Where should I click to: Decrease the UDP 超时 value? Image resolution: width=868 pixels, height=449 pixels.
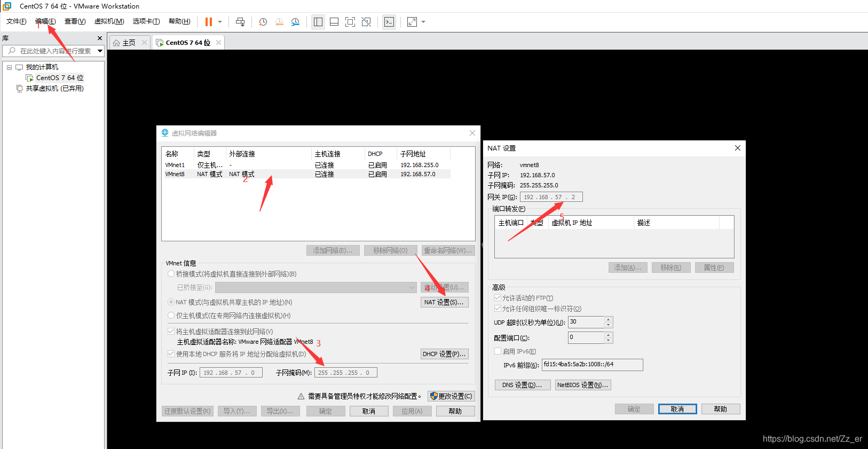[608, 325]
